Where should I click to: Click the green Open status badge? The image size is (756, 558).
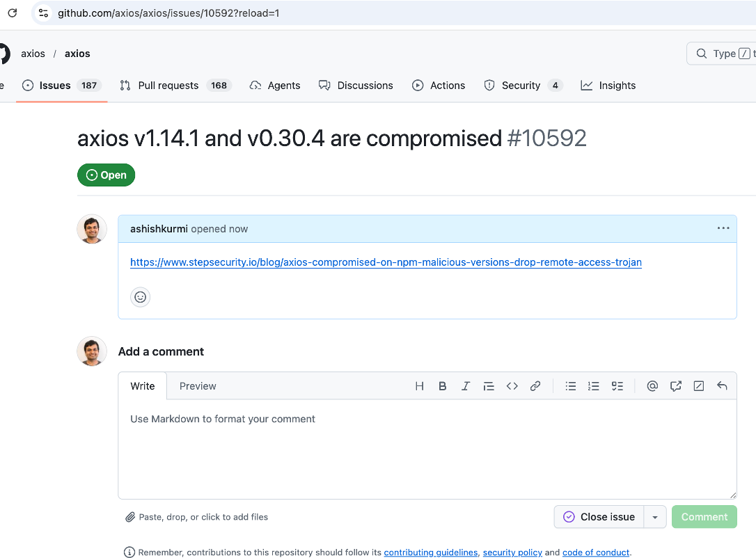(106, 175)
